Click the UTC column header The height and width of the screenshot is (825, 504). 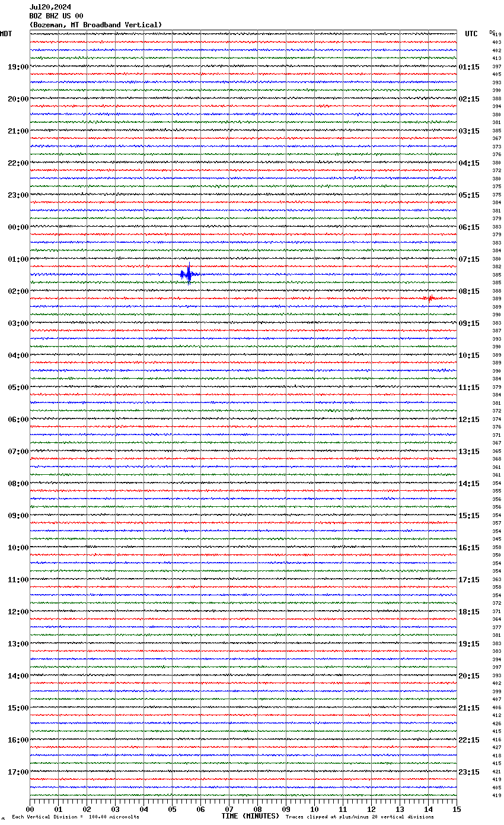[471, 34]
